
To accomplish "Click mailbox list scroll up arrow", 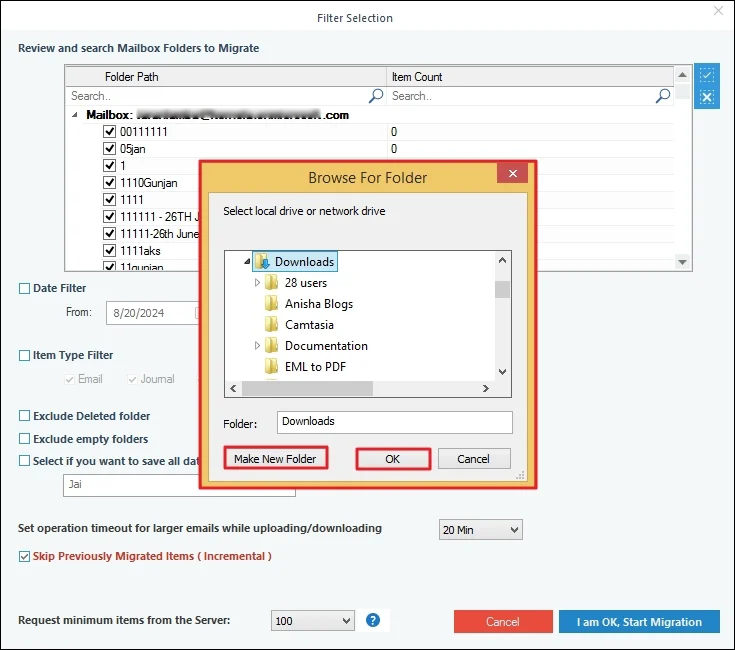I will coord(682,75).
